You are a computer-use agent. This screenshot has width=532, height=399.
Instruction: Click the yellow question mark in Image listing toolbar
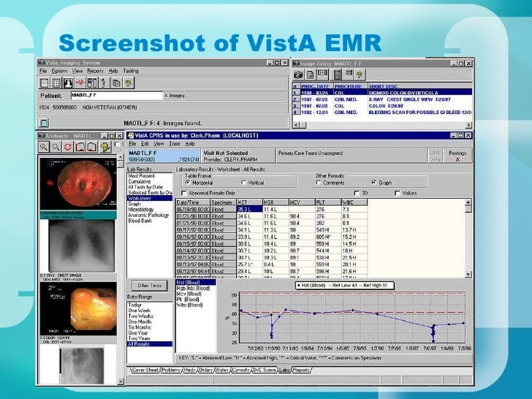[360, 75]
